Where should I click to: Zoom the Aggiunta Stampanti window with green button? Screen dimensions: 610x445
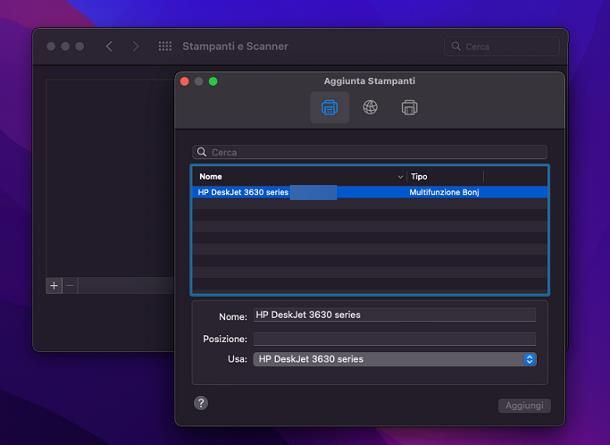[x=213, y=81]
